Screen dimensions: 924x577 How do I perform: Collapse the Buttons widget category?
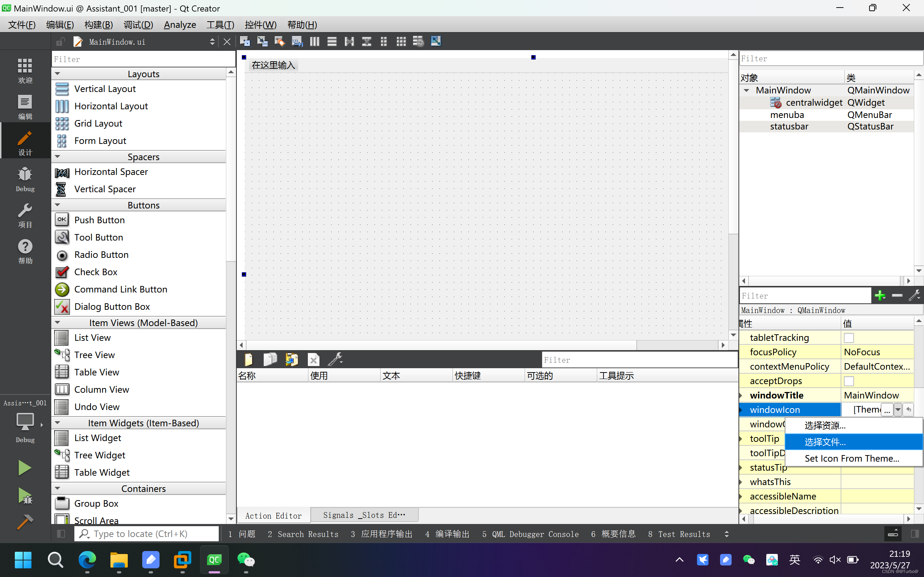[x=58, y=205]
